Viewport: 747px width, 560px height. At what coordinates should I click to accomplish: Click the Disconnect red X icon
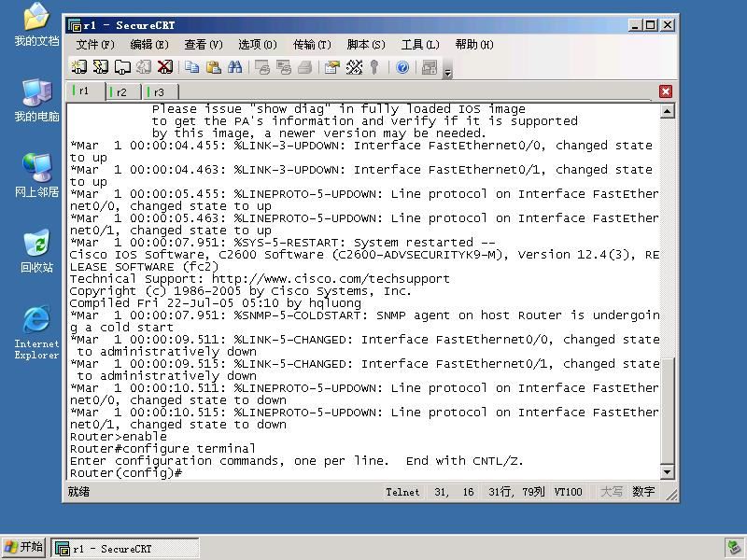tap(165, 67)
